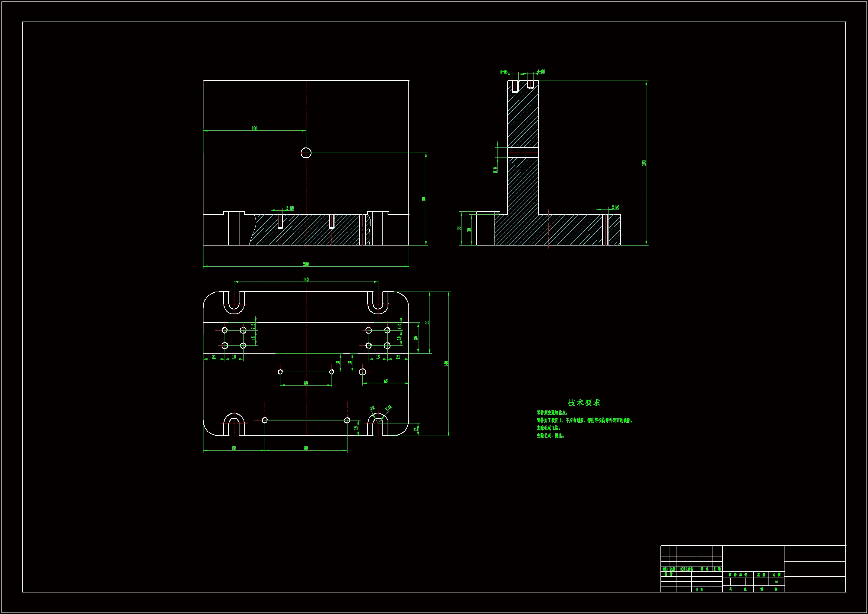Select the 200 width dimension text

pyautogui.click(x=306, y=264)
